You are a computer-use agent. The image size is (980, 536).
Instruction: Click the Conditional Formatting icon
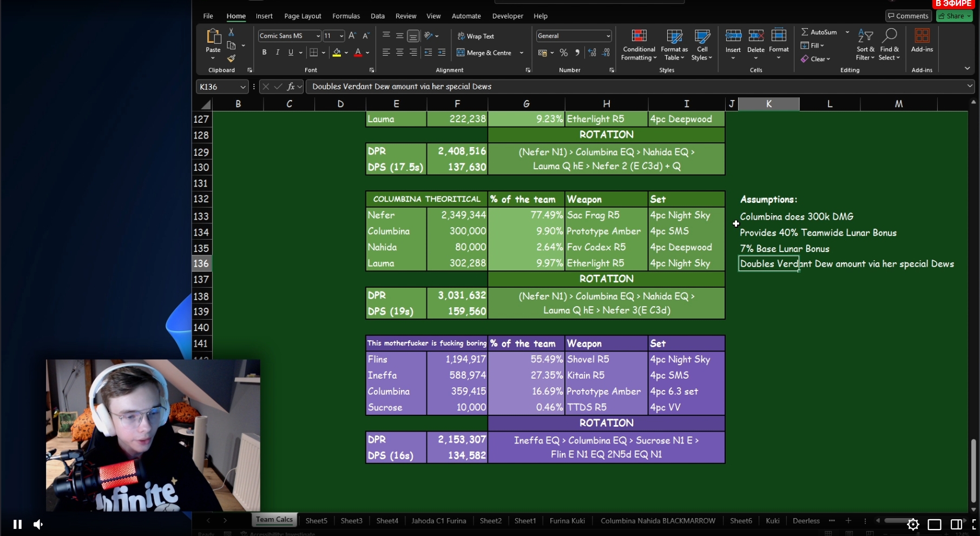coord(639,36)
